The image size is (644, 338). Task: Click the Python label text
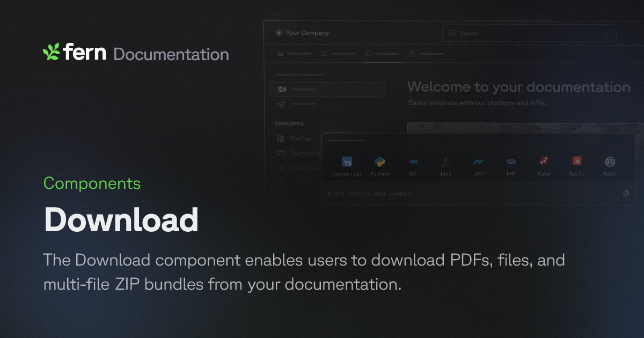380,174
